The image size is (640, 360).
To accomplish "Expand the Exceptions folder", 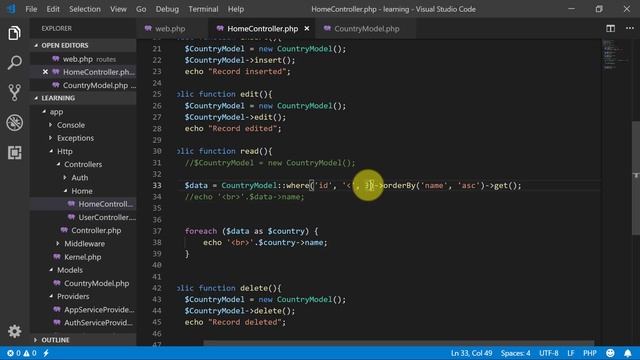I will point(75,138).
